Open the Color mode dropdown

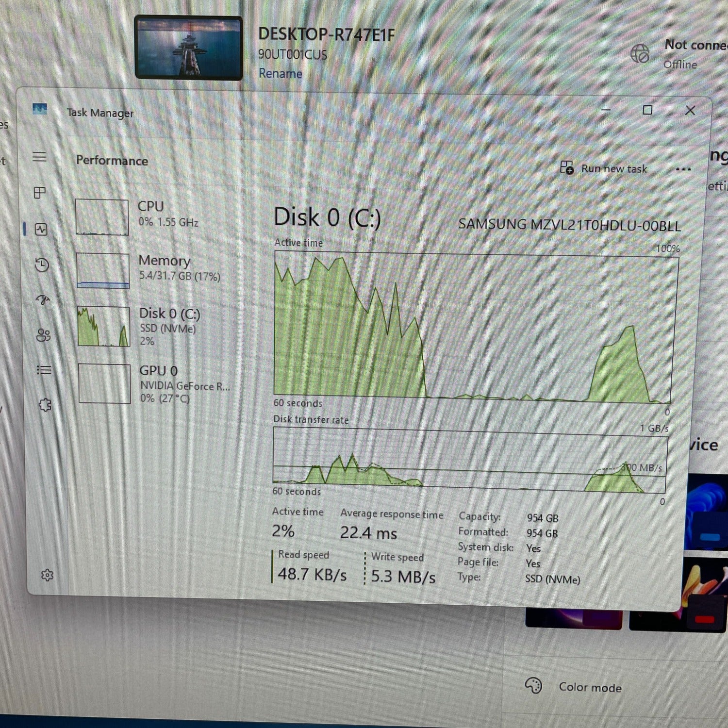coord(590,687)
